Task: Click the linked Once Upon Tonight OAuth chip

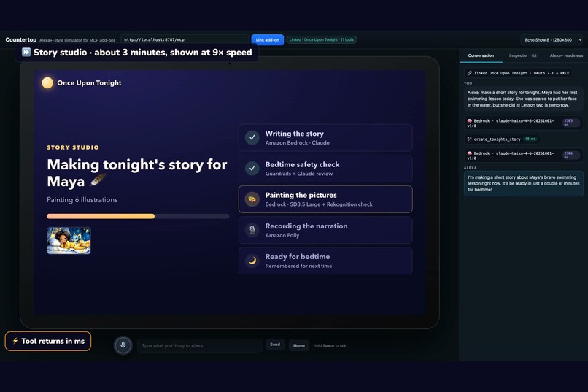Action: [519, 73]
